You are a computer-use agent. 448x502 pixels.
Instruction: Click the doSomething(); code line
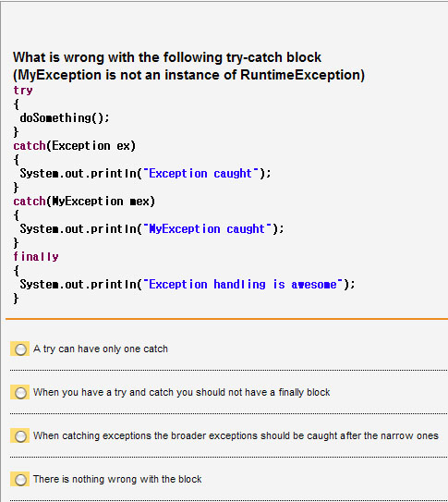tap(65, 117)
